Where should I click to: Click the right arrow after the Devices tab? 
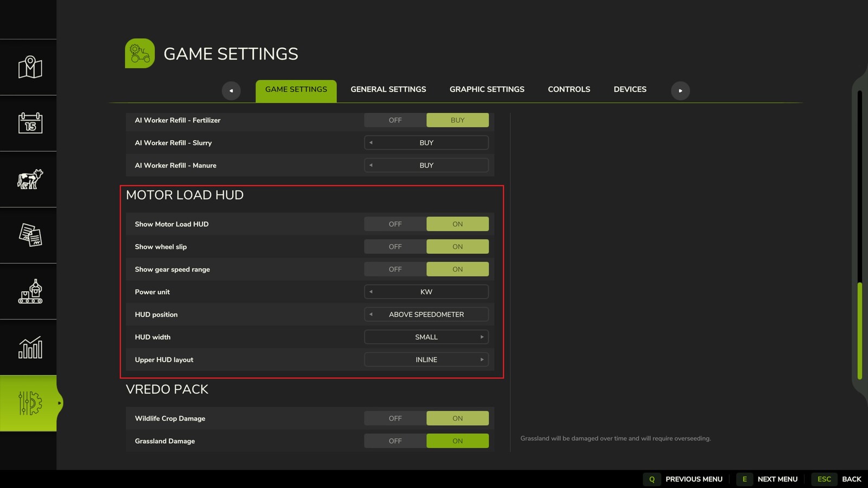coord(680,91)
